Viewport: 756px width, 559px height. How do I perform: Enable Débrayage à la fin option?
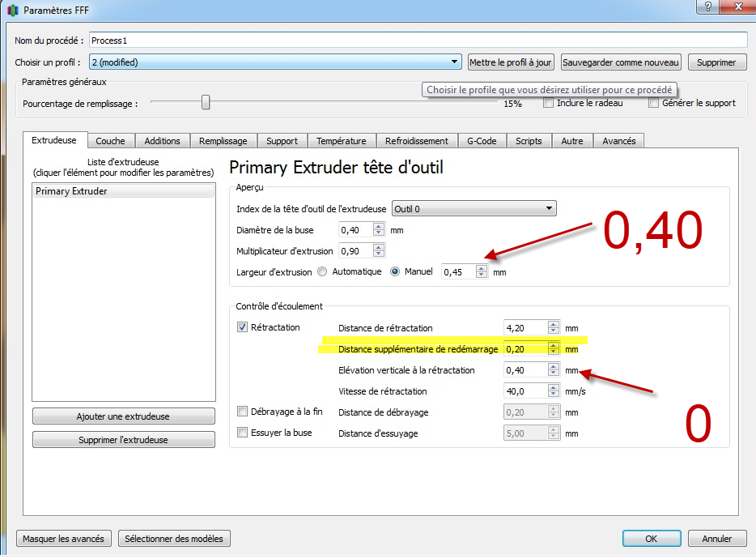[x=243, y=412]
